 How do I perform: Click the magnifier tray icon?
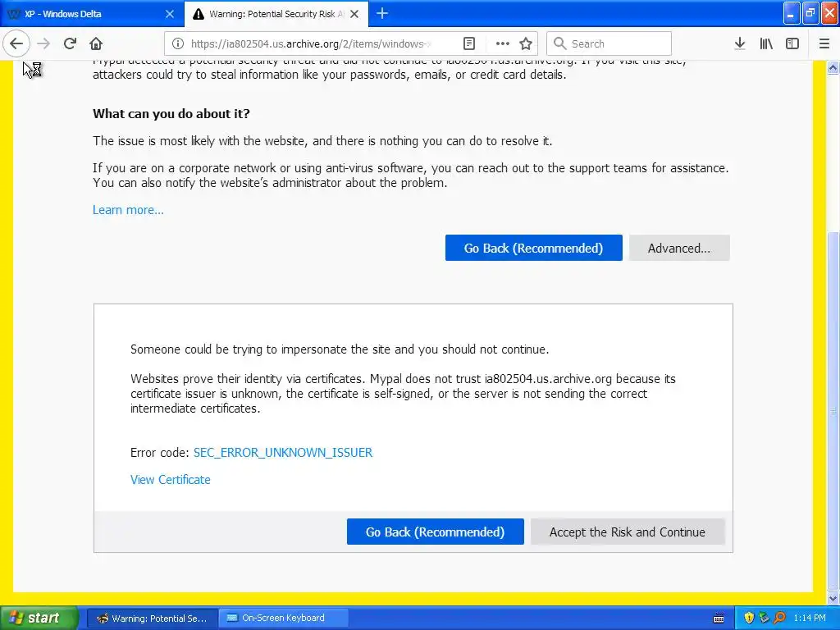pos(779,619)
